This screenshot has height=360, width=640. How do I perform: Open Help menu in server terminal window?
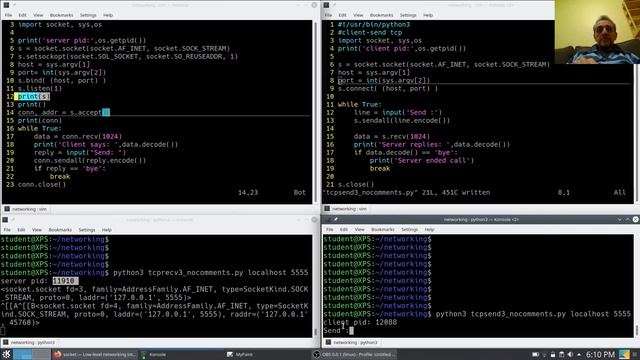(x=107, y=230)
